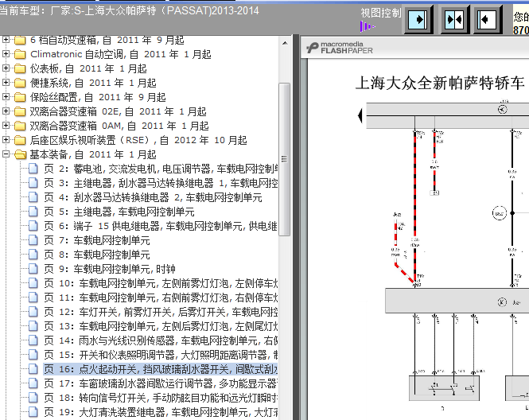Open 页 14: 雨水与光线识别传感器 page
Viewport: 529px width, 420px height.
point(161,340)
